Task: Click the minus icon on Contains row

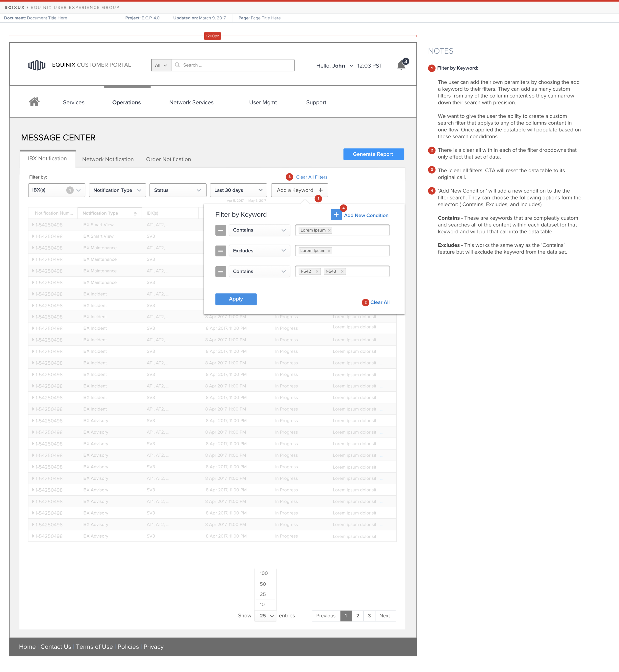Action: [x=220, y=230]
